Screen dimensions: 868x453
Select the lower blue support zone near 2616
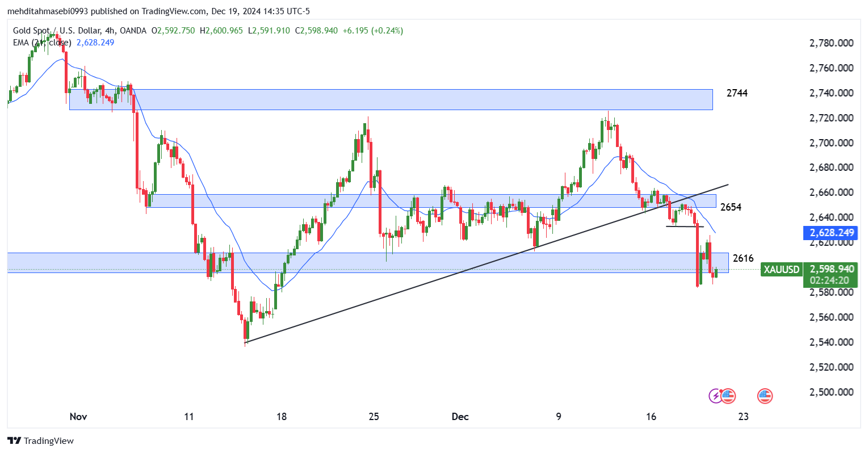click(x=368, y=263)
